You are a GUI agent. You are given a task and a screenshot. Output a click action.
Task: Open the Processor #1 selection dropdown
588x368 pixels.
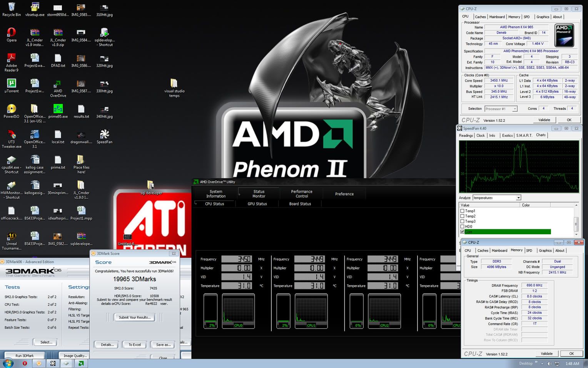coord(514,109)
